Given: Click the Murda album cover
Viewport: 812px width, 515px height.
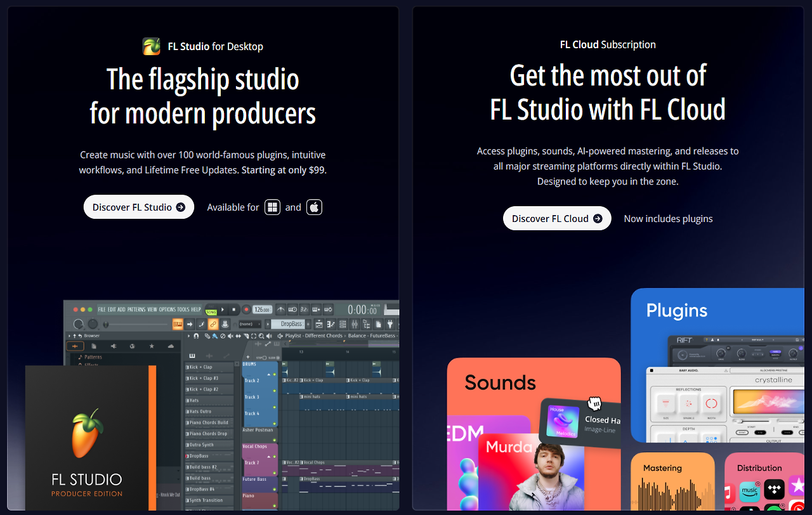Looking at the screenshot, I should point(532,473).
